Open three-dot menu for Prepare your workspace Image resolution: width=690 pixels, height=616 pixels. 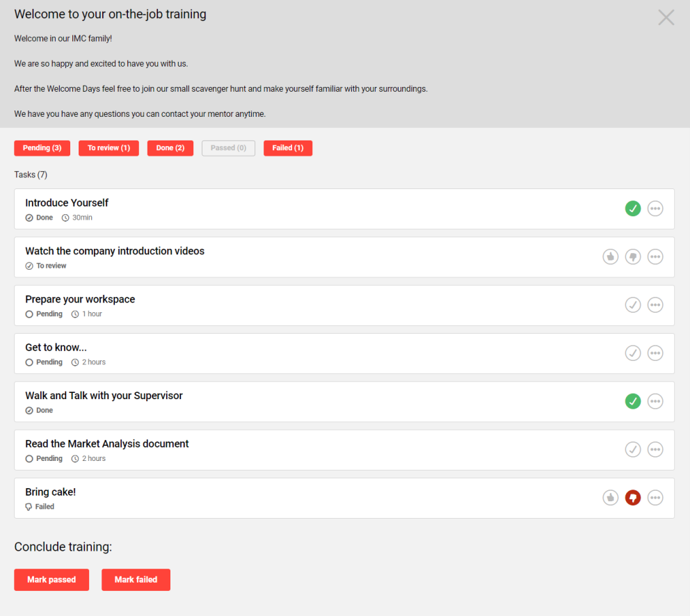tap(655, 305)
